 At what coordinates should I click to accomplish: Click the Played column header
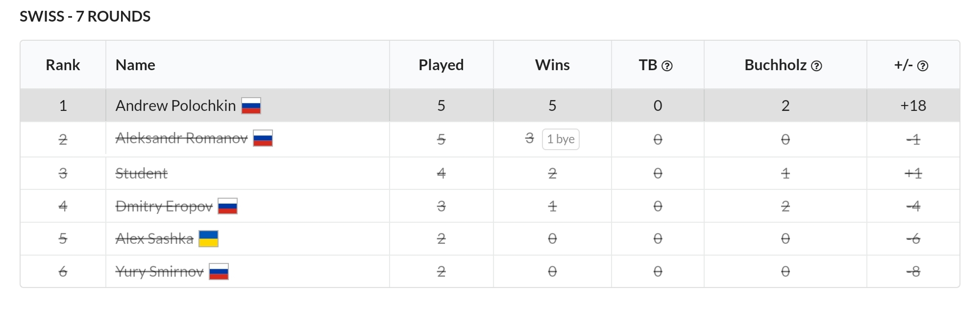click(441, 65)
